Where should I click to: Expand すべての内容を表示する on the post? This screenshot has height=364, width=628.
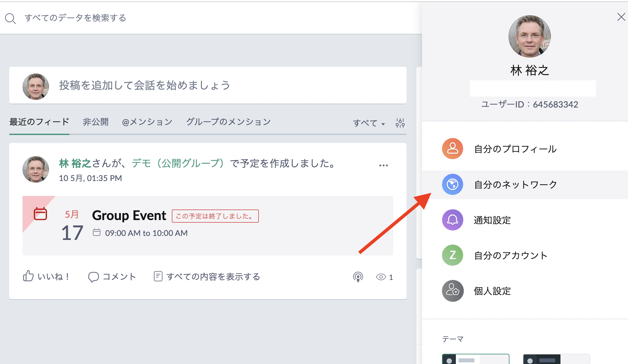point(207,277)
